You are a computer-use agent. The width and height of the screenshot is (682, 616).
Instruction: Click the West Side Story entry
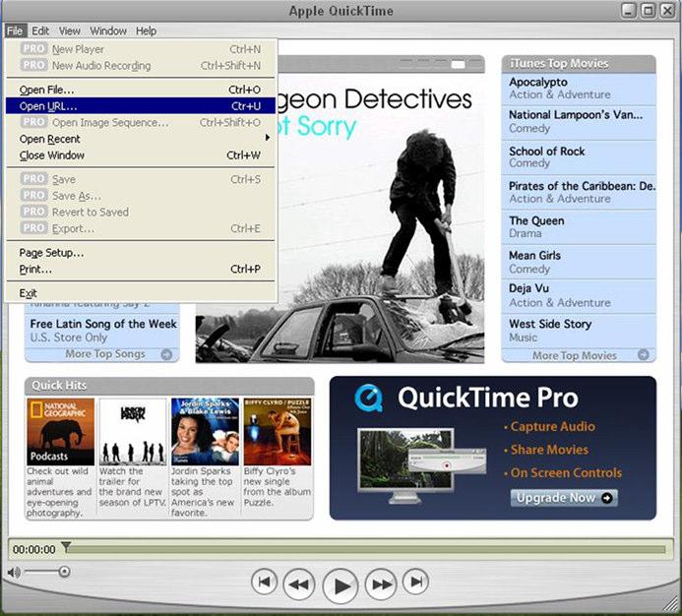579,331
